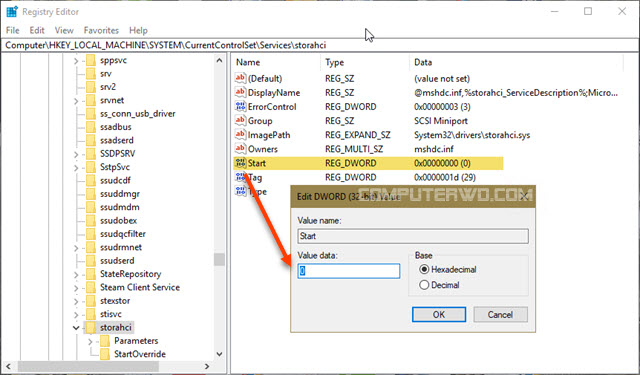Click the ssuddmgr folder icon
640x375 pixels.
coord(91,194)
